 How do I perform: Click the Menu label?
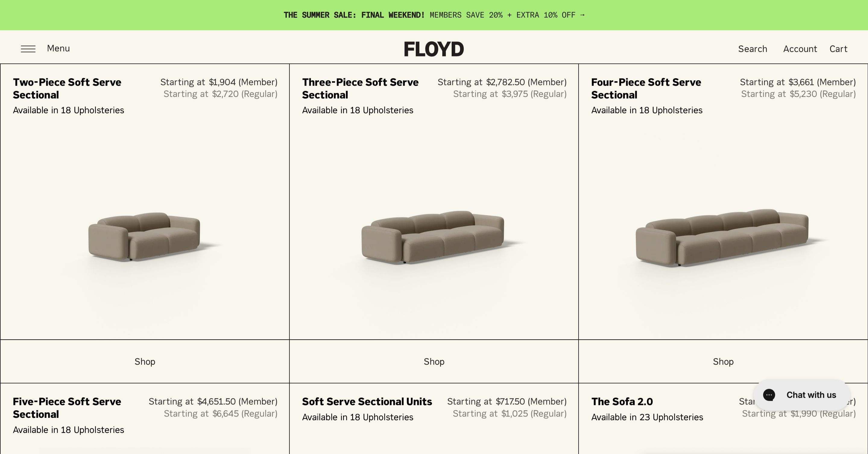58,48
